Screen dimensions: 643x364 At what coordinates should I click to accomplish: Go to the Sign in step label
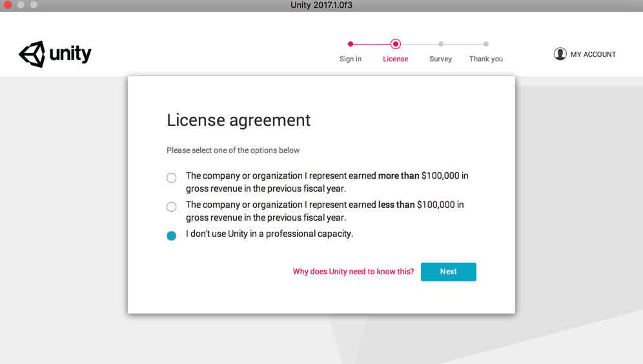pos(351,59)
